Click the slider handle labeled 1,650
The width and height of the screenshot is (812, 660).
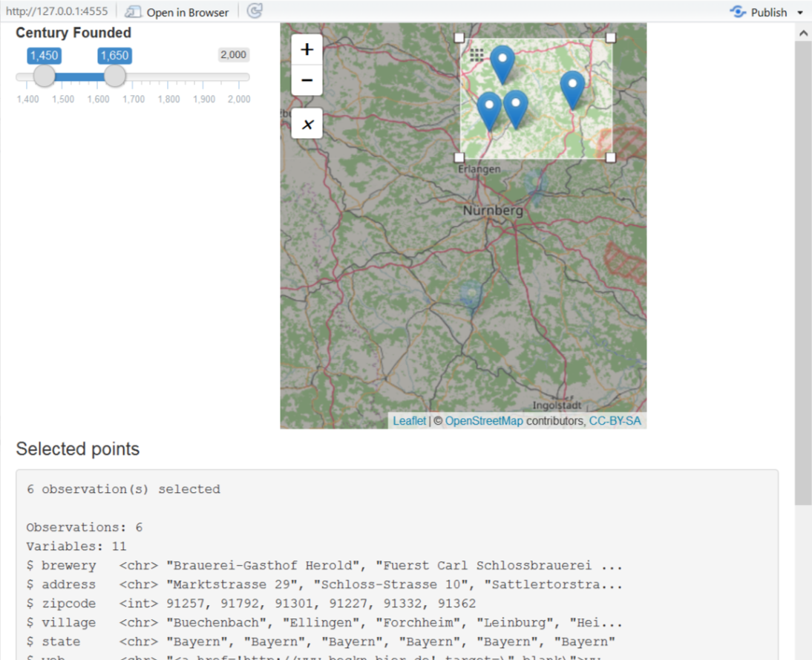click(115, 75)
